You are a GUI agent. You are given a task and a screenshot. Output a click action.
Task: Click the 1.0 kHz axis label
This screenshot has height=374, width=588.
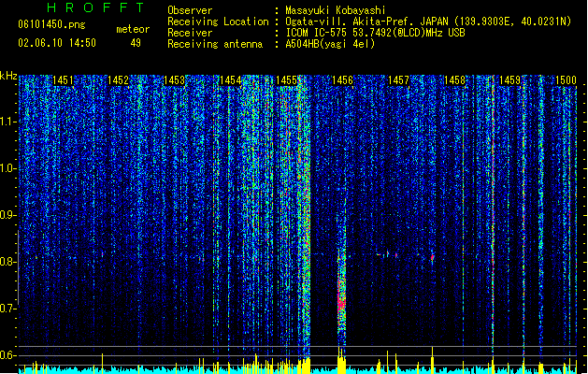8,168
